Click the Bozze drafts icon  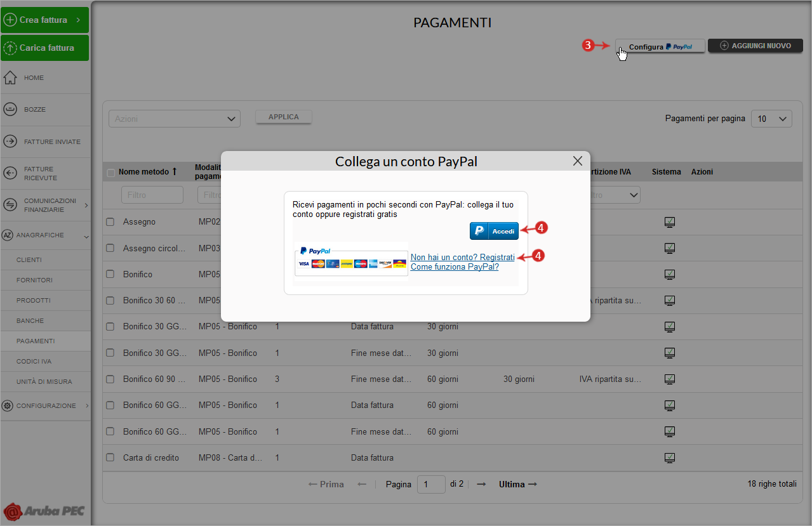click(10, 110)
